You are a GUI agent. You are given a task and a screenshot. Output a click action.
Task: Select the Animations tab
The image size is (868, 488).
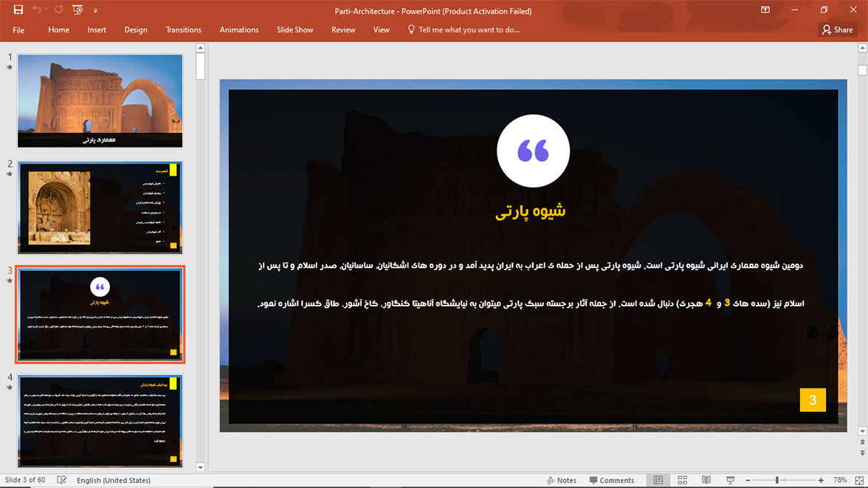point(239,30)
